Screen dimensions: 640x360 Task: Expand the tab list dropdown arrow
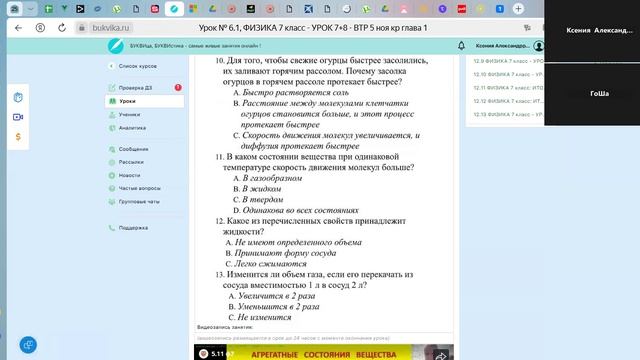pos(31,9)
